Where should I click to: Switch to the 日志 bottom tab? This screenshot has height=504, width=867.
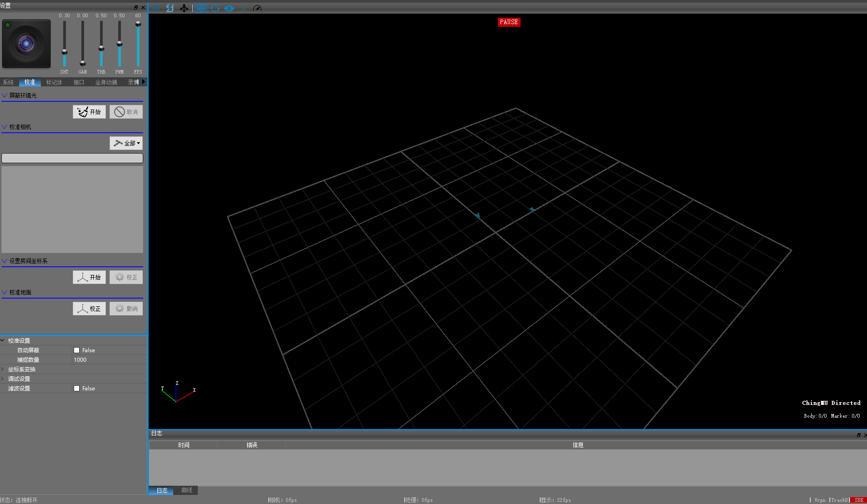161,490
